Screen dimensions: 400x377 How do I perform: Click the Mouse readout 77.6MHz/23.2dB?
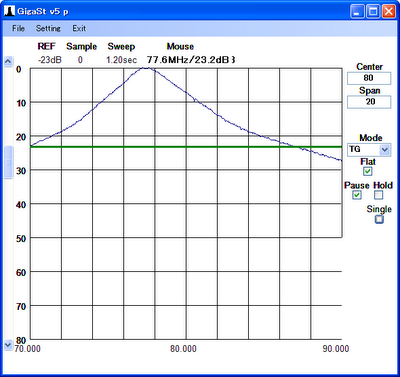click(x=191, y=60)
